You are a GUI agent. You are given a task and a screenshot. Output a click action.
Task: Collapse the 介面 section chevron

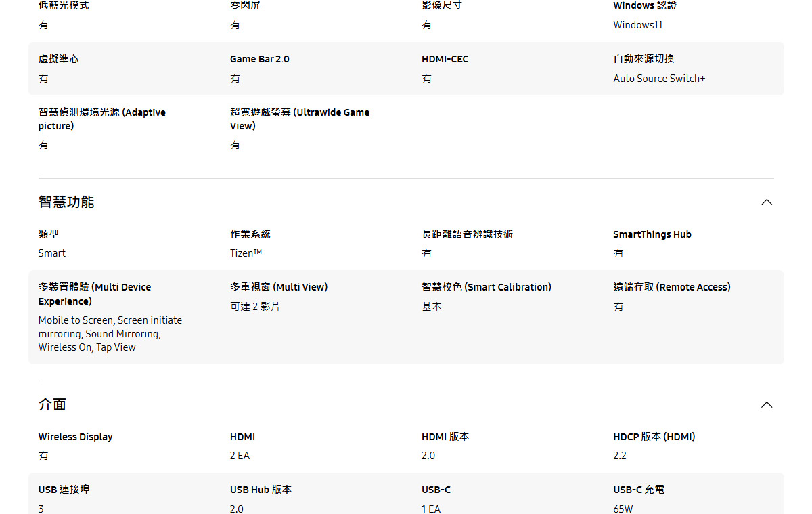point(766,405)
